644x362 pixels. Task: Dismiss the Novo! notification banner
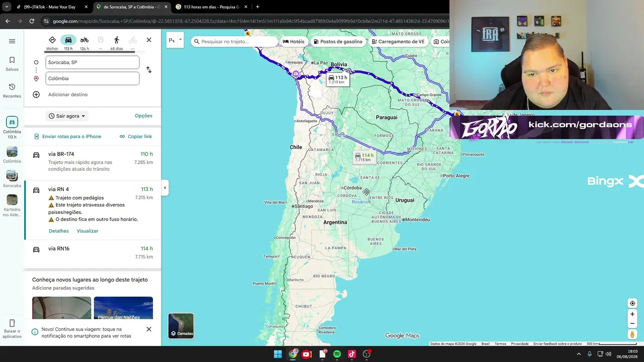click(x=149, y=329)
